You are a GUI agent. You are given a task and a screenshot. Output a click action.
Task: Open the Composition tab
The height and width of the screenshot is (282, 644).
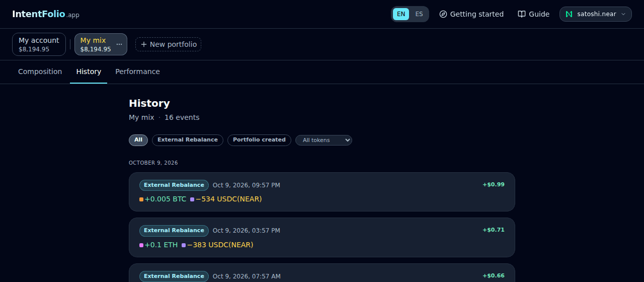tap(40, 72)
